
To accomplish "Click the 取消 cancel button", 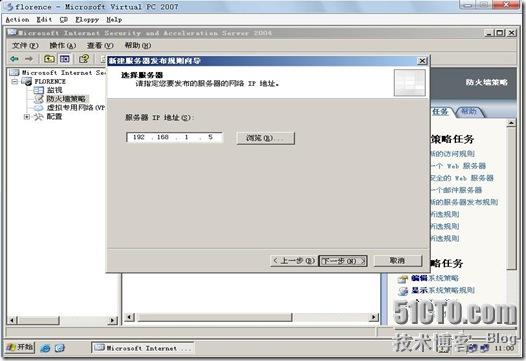I will [398, 261].
